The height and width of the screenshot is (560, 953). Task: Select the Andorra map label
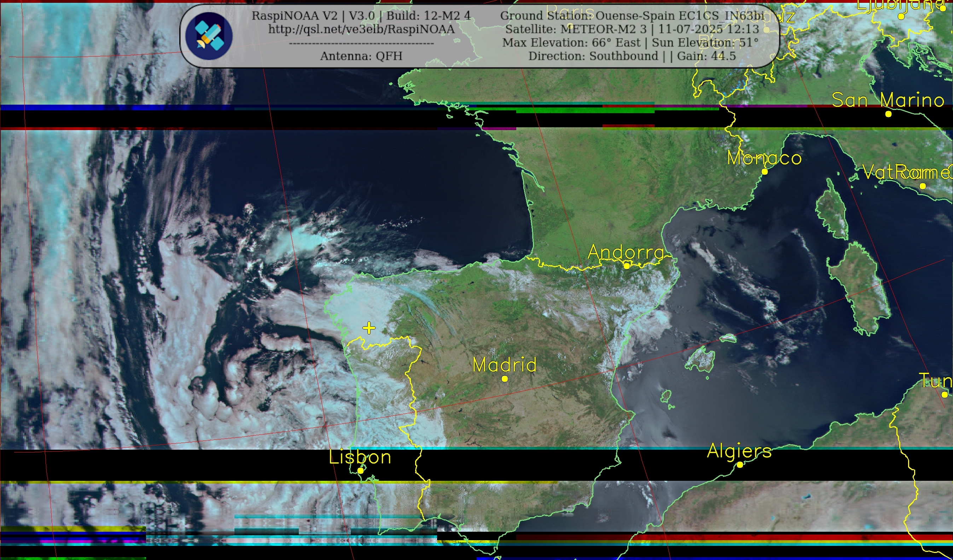[626, 252]
